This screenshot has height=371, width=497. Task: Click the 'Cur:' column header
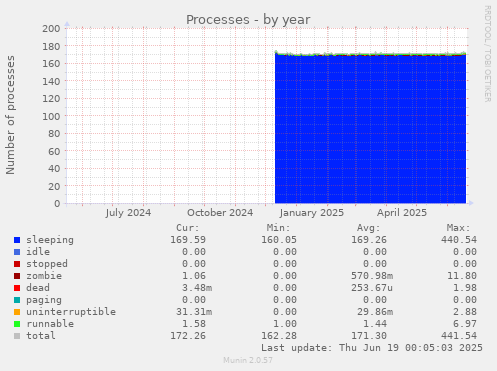pos(188,228)
